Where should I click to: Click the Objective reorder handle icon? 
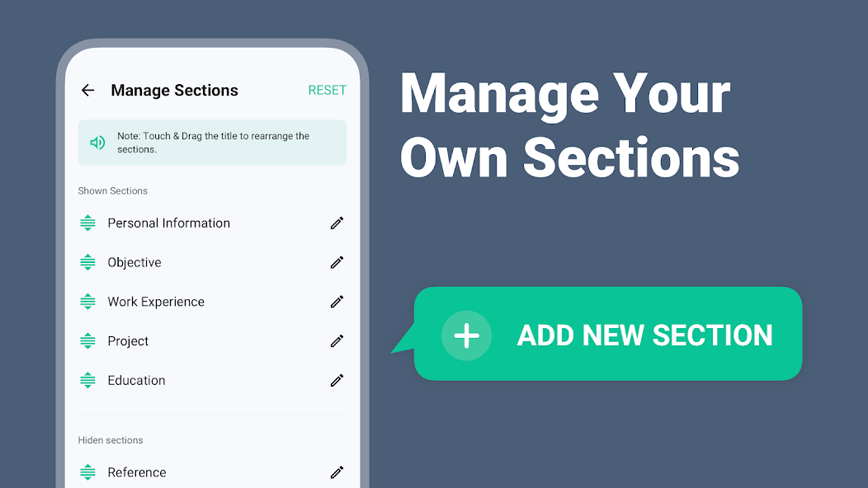tap(87, 262)
